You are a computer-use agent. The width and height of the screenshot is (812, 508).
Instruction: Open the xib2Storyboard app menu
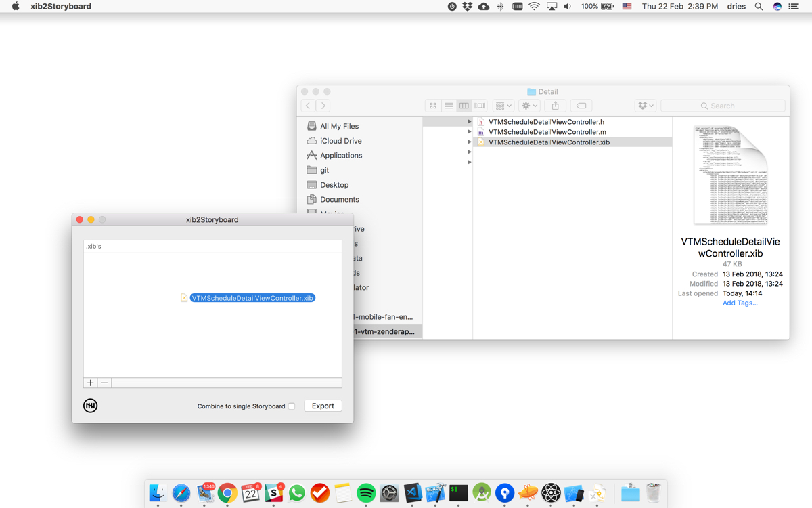[61, 6]
